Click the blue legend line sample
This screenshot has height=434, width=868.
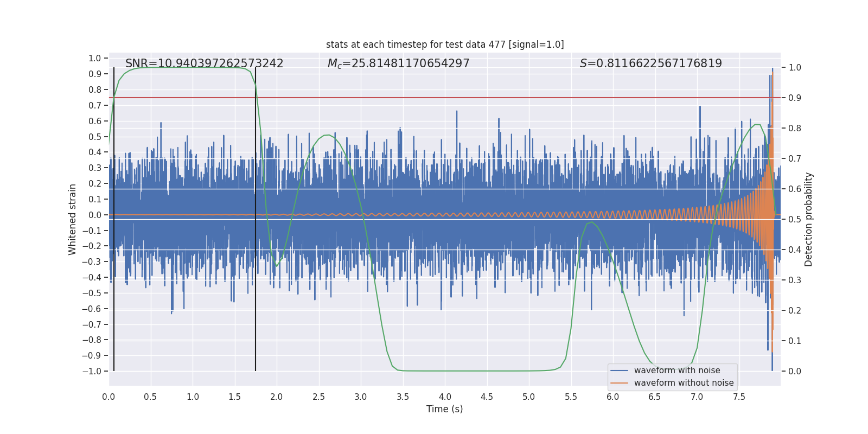pos(620,371)
